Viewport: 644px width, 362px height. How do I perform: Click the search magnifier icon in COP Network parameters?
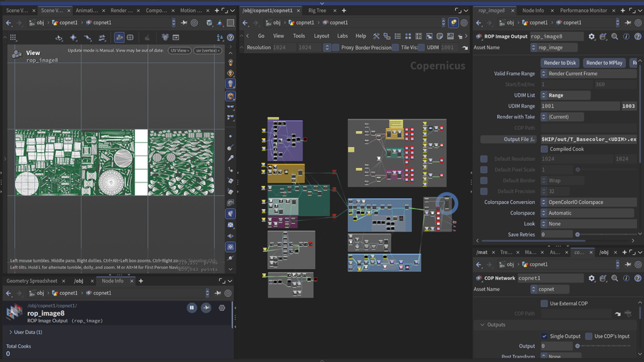pos(615,278)
